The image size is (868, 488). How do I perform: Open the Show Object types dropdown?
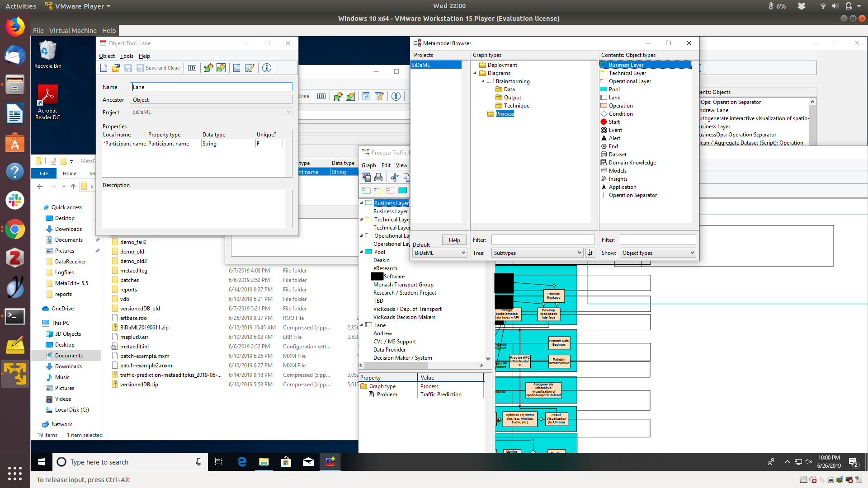pos(658,253)
